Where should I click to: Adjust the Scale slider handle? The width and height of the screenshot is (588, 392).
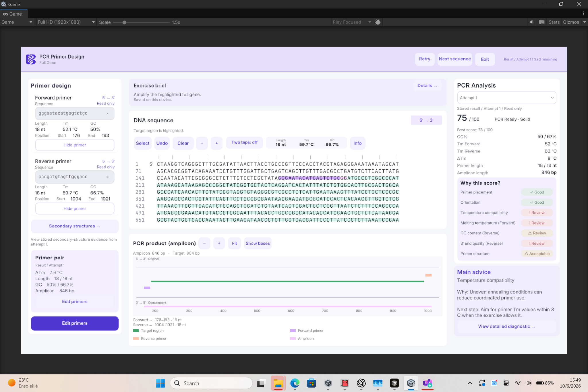[x=124, y=22]
